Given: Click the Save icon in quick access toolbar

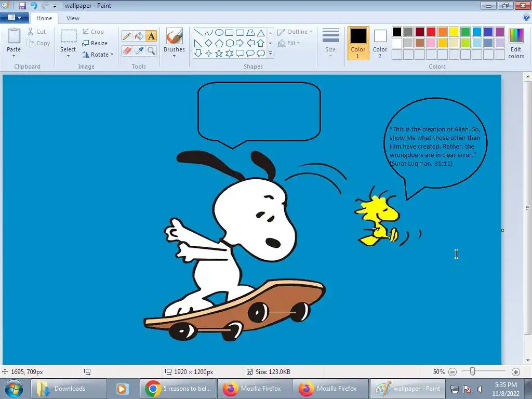Looking at the screenshot, I should [x=22, y=5].
